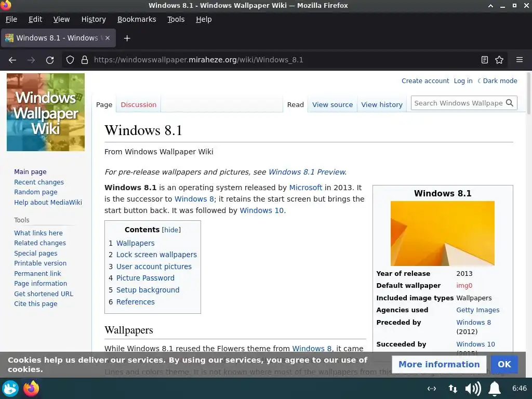Jump to Setup background section
532x399 pixels.
click(148, 290)
